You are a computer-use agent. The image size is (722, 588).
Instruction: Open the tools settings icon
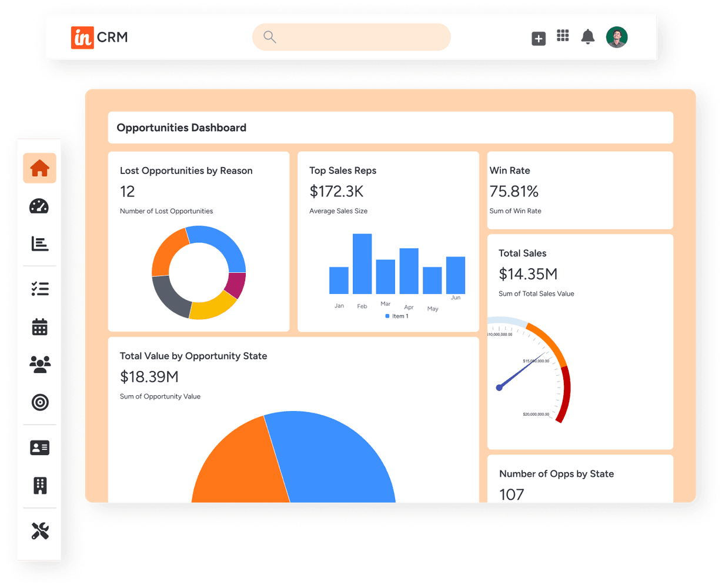40,531
